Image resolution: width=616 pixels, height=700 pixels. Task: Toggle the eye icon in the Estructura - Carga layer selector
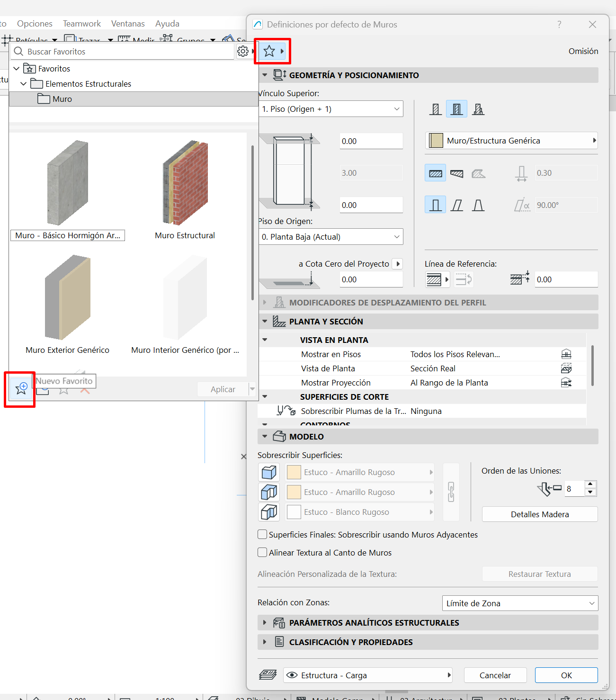[292, 675]
